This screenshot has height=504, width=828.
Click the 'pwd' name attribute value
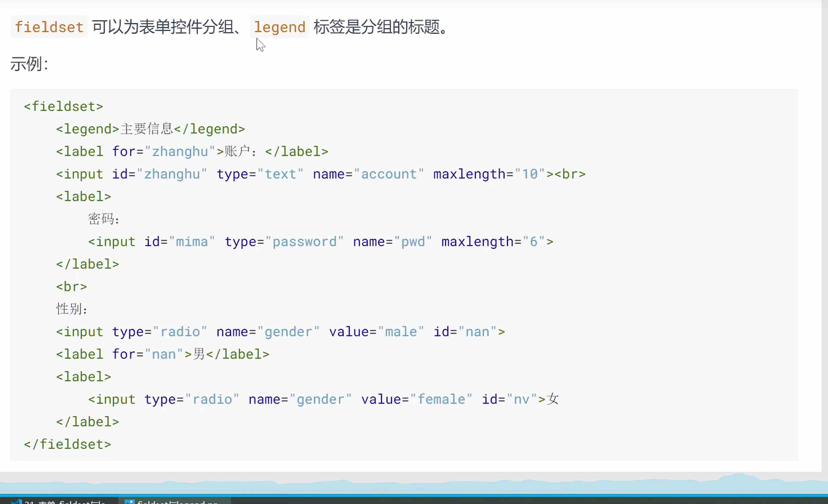point(413,241)
